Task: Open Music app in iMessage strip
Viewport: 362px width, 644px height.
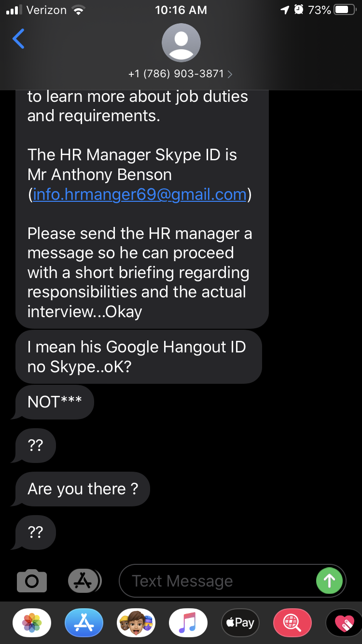Action: (188, 623)
